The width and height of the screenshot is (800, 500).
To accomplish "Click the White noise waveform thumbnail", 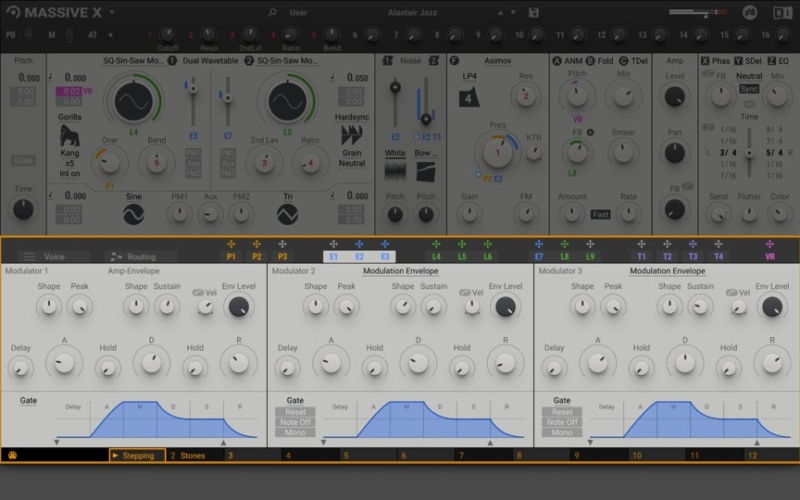I will tap(395, 171).
